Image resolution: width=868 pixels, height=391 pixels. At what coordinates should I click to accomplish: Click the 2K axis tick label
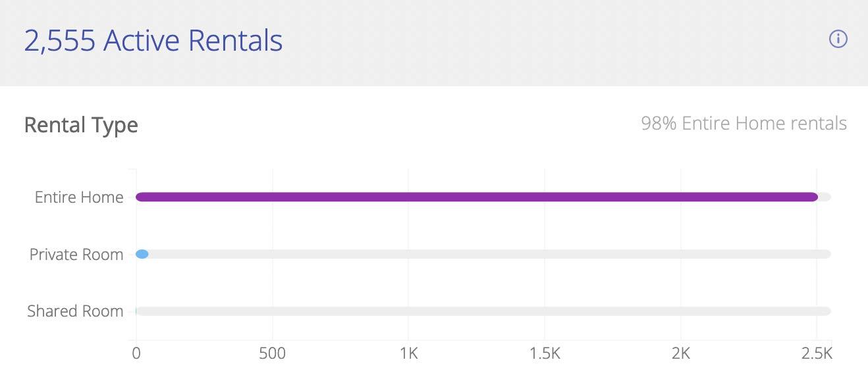click(x=681, y=353)
